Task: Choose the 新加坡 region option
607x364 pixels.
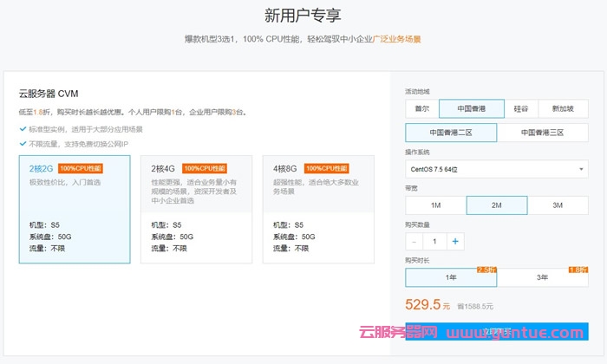Action: click(x=563, y=108)
